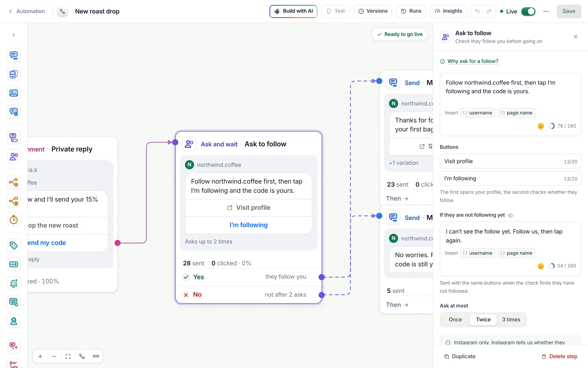Add the condition branch step icon
Image resolution: width=588 pixels, height=368 pixels.
pos(14,182)
